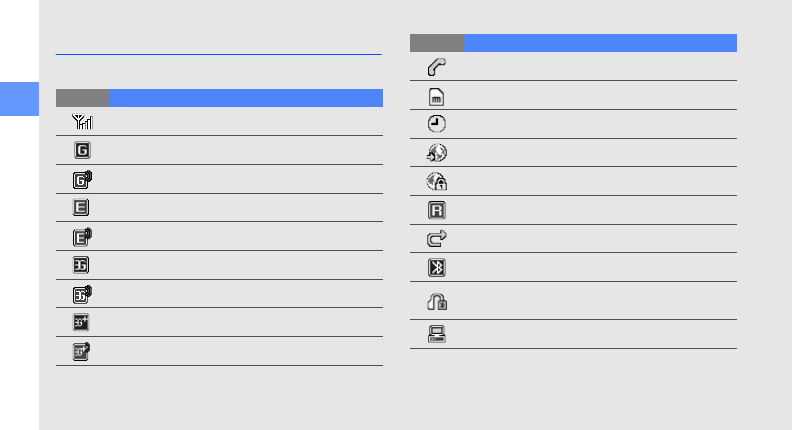Click the globe web browsing icon
The height and width of the screenshot is (430, 792).
[437, 153]
